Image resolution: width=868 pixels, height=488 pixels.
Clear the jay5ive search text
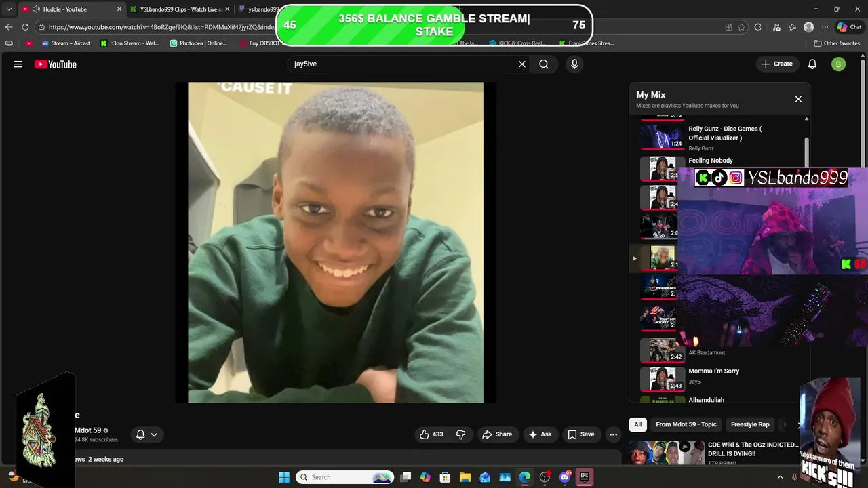[x=522, y=64]
